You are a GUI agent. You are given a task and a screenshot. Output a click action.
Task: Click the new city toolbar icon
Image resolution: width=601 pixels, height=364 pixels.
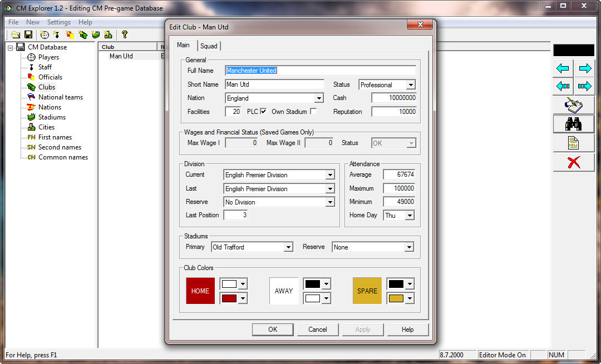click(x=108, y=35)
